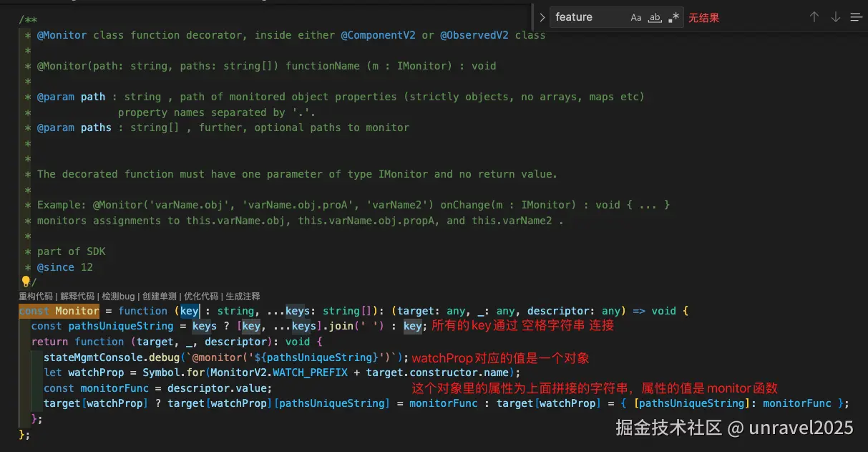Click "watchProp" in the let declaration line
Screen dimensions: 868x452
coord(96,372)
